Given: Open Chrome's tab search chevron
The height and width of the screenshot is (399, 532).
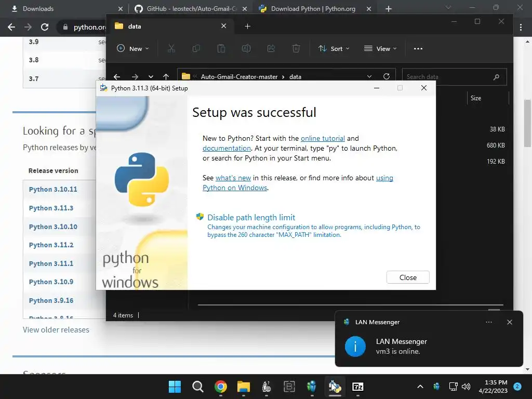Looking at the screenshot, I should tap(448, 7).
